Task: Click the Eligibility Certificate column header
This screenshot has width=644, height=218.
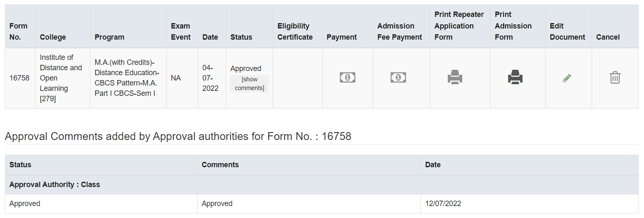Action: (x=295, y=31)
